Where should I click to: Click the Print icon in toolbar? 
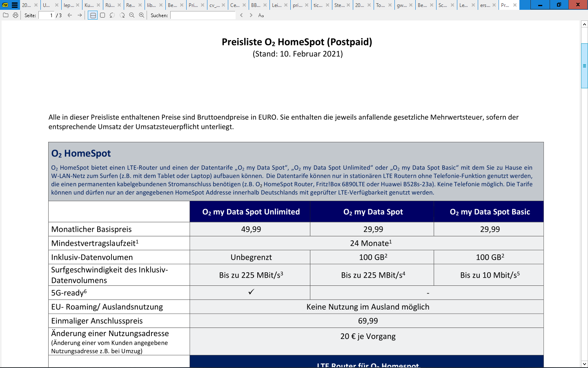pos(16,15)
